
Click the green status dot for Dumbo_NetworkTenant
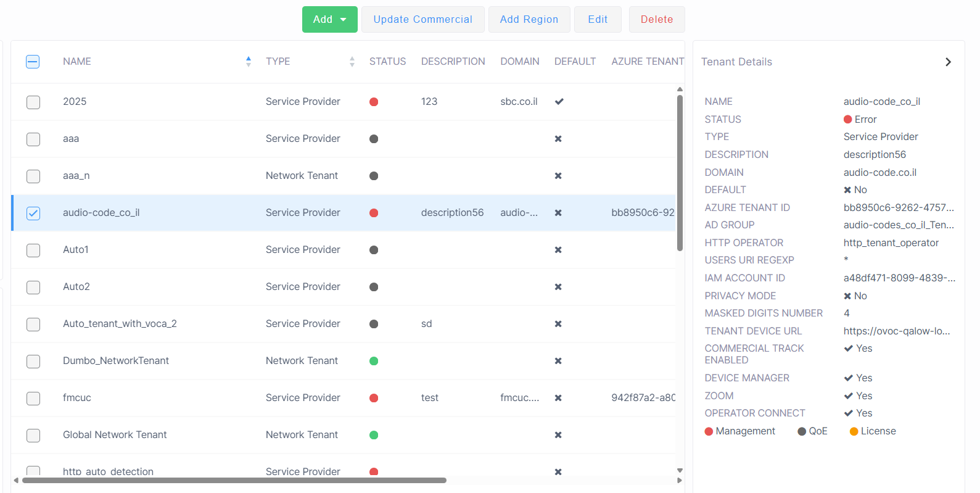tap(374, 361)
